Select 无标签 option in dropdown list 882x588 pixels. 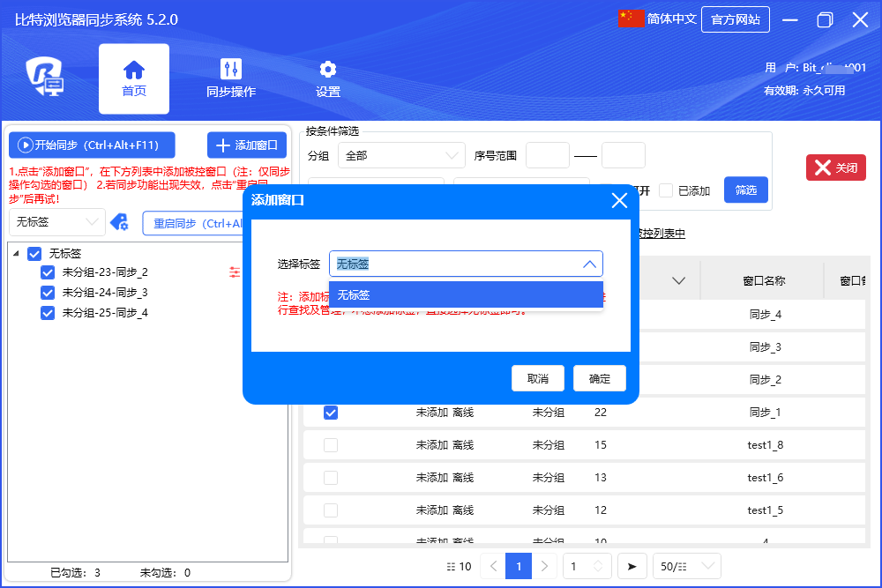pyautogui.click(x=466, y=295)
